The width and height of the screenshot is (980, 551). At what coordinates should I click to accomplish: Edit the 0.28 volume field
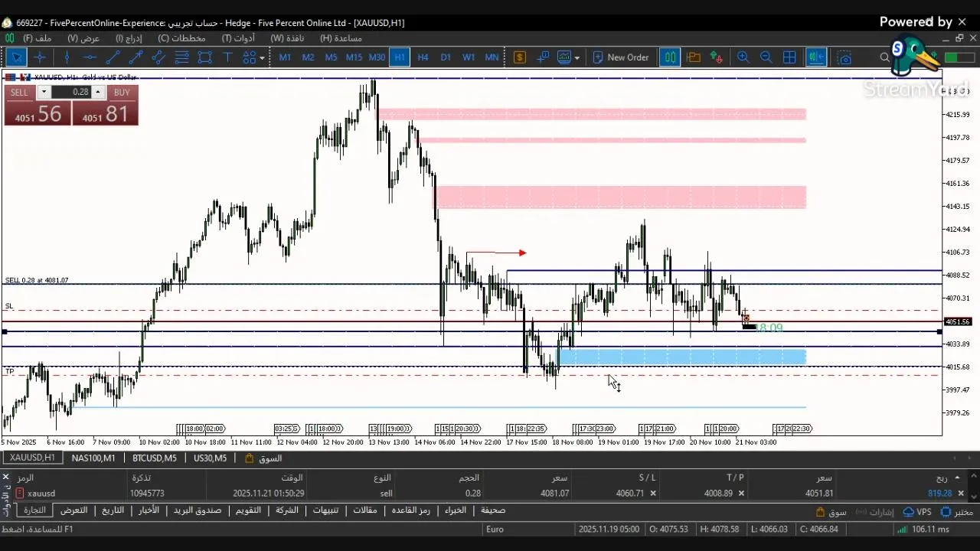coord(72,92)
